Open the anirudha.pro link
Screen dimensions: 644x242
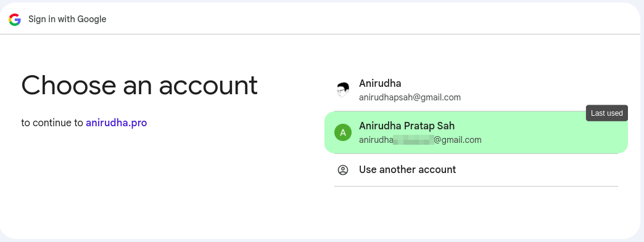[x=116, y=123]
